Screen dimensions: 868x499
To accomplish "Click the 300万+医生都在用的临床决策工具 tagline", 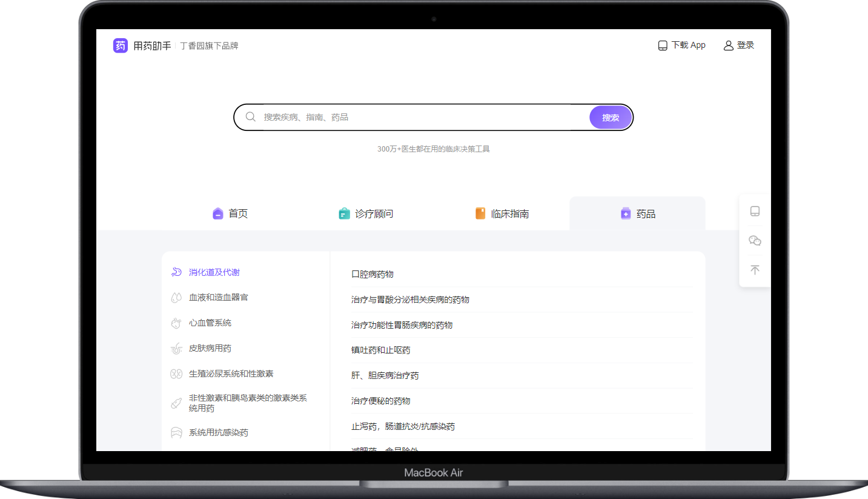I will pos(433,149).
